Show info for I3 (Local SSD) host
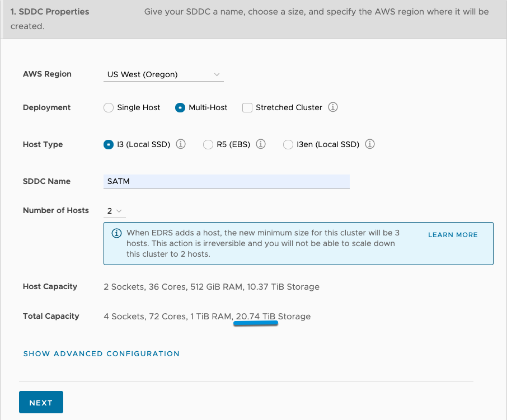The height and width of the screenshot is (420, 507). (x=181, y=144)
